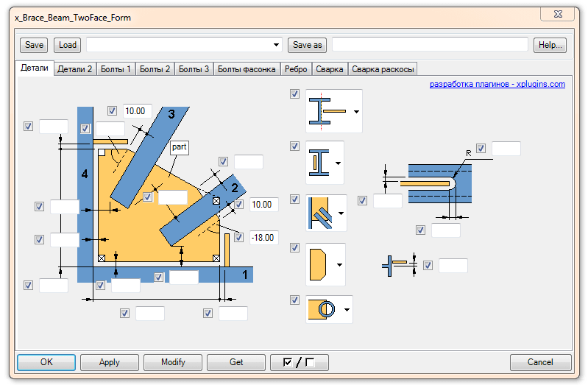Expand the round tube option dropdown arrow
Screen dimensions: 588x385
coord(346,310)
